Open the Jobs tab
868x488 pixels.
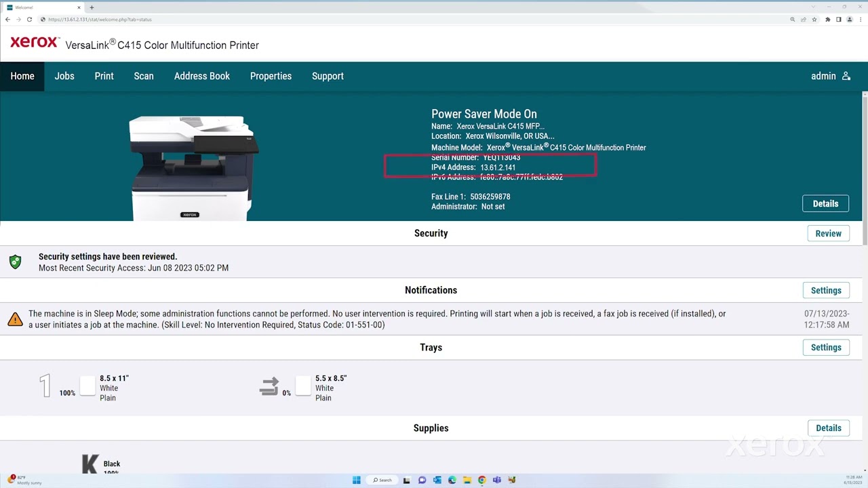(x=64, y=76)
